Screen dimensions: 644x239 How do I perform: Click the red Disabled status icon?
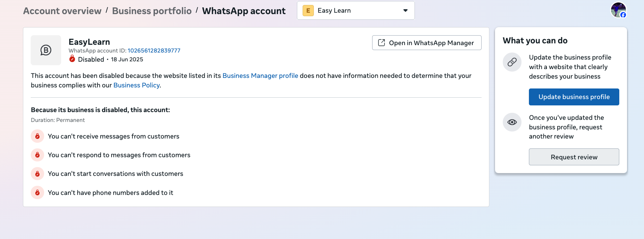[x=72, y=59]
